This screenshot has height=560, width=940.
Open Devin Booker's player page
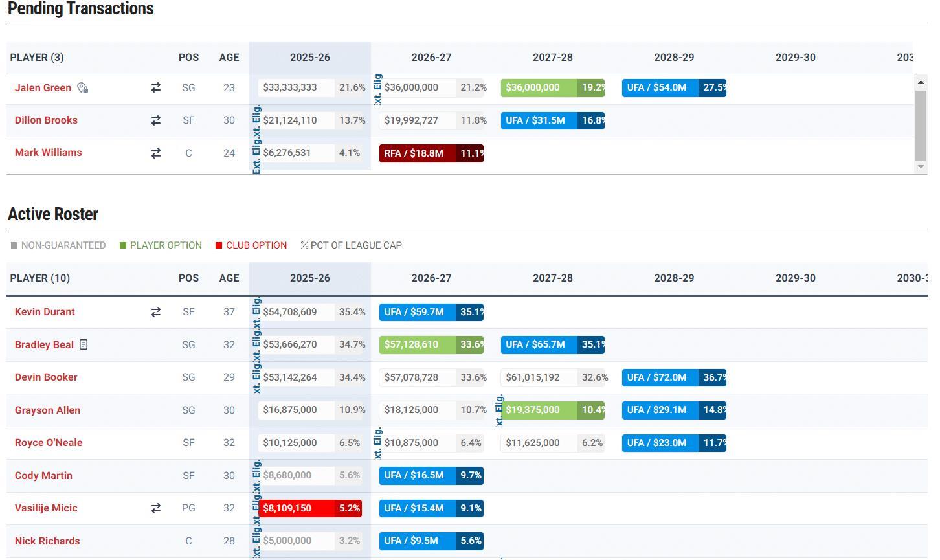46,377
